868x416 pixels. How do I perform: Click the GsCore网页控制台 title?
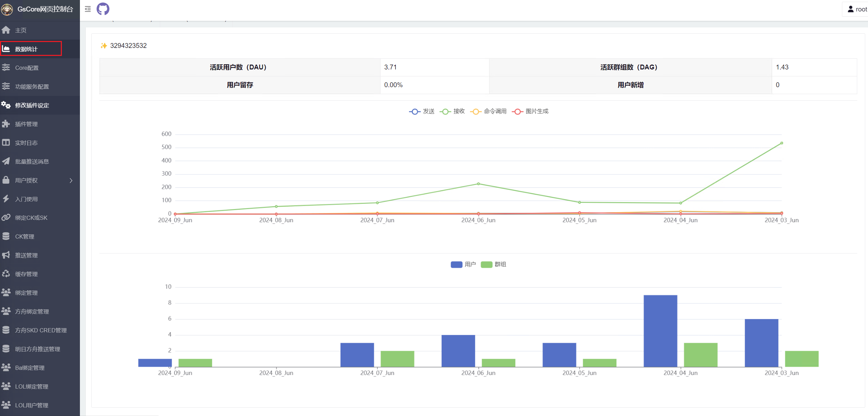pos(46,9)
